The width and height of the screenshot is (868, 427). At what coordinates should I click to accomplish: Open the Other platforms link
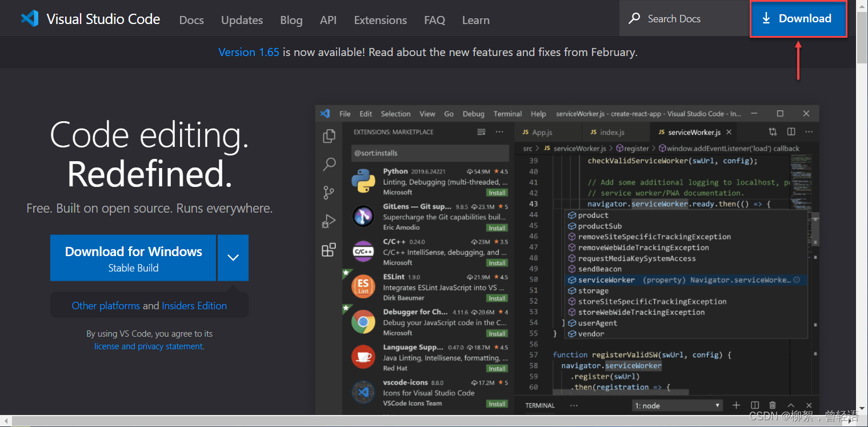106,306
